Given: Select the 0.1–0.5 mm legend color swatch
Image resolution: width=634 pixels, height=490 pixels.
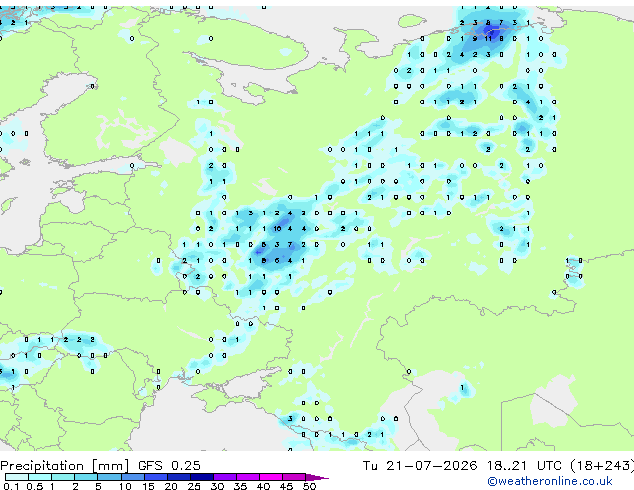Looking at the screenshot, I should [x=17, y=477].
